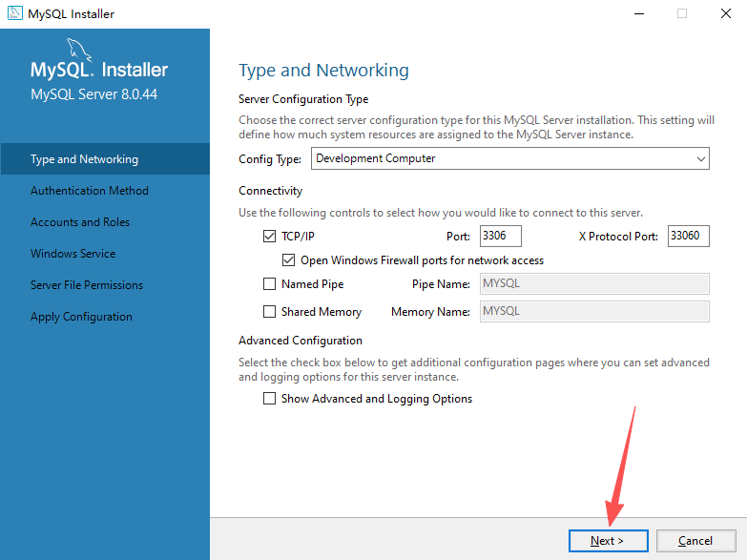This screenshot has height=560, width=747.
Task: Click 'MySQL Server 8.0.44' version text
Action: (x=93, y=94)
